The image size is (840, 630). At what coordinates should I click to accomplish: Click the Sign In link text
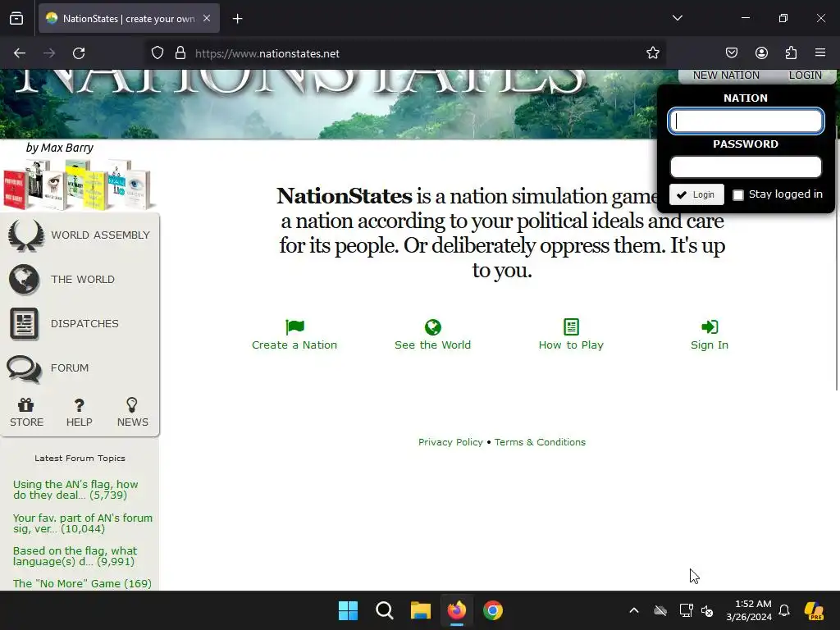coord(710,345)
